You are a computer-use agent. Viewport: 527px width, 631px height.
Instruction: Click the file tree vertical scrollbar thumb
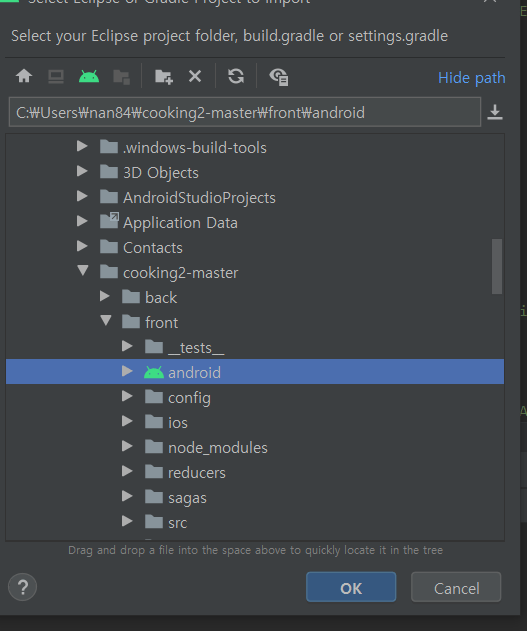[497, 266]
